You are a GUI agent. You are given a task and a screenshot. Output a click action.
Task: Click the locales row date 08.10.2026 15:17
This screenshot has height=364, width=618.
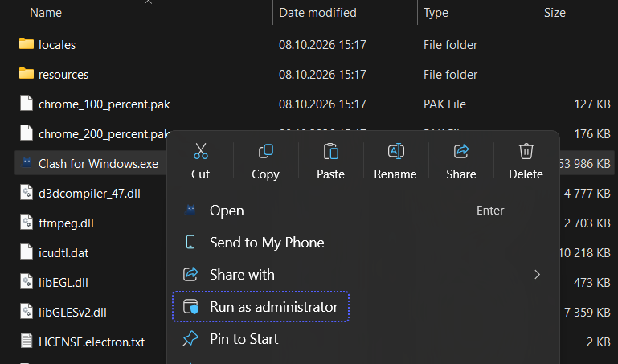323,45
